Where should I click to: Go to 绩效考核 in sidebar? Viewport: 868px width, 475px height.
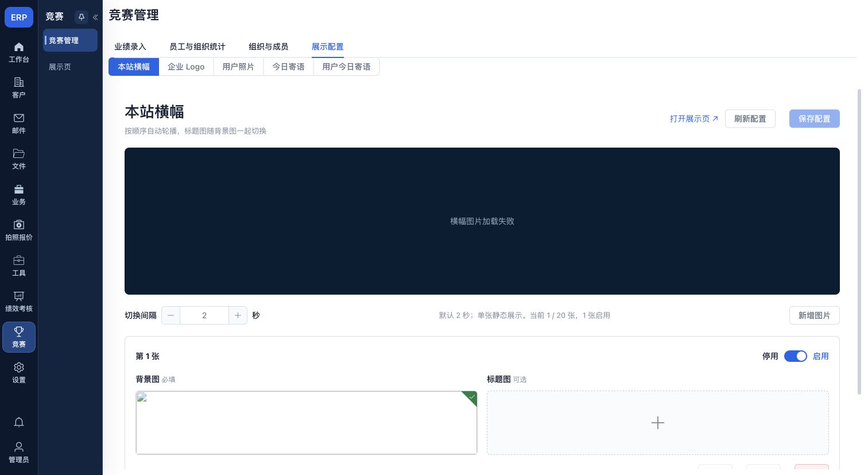coord(19,302)
